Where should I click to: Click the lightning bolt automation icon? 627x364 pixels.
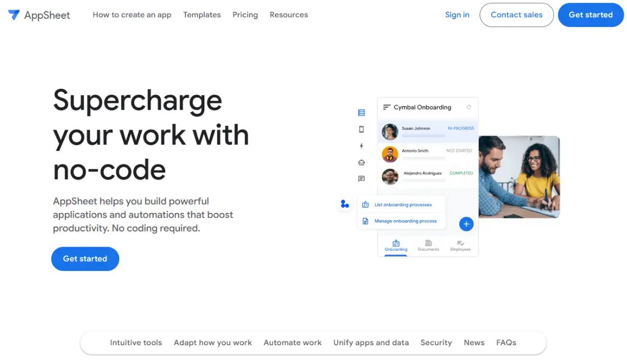click(x=361, y=146)
